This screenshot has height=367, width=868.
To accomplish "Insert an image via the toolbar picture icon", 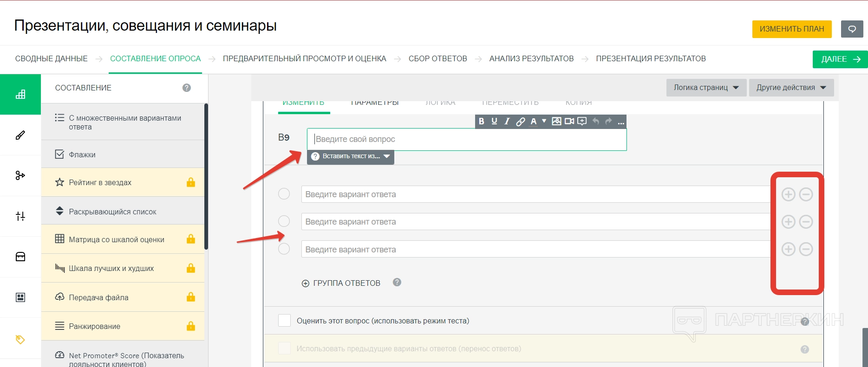I will click(x=556, y=122).
